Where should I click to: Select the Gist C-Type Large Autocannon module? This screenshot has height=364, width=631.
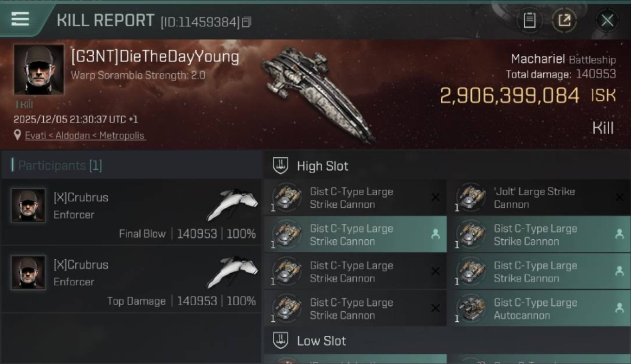tap(534, 309)
